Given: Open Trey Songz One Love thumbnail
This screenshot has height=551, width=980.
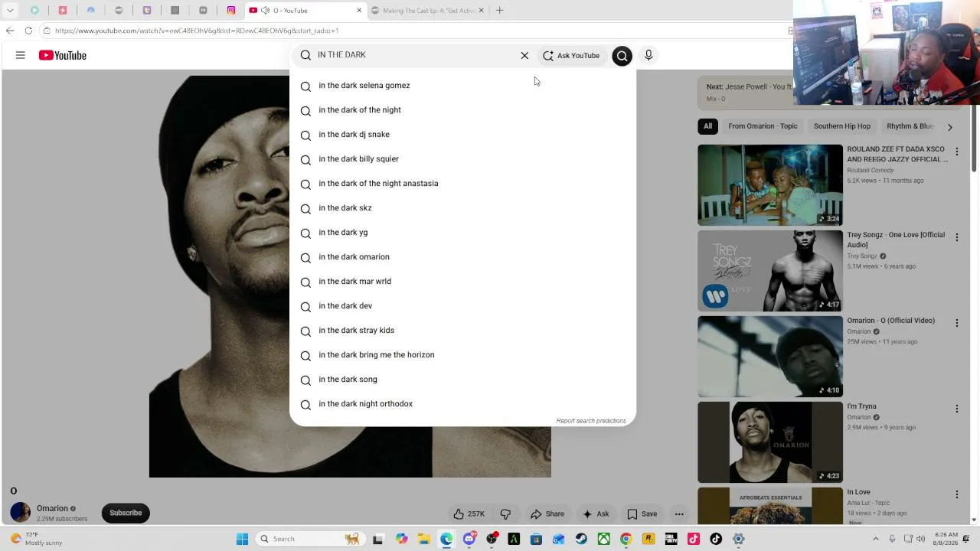Looking at the screenshot, I should point(770,271).
